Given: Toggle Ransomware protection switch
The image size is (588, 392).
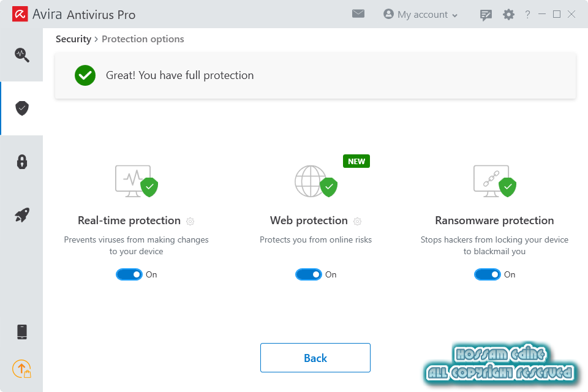Looking at the screenshot, I should click(x=487, y=274).
